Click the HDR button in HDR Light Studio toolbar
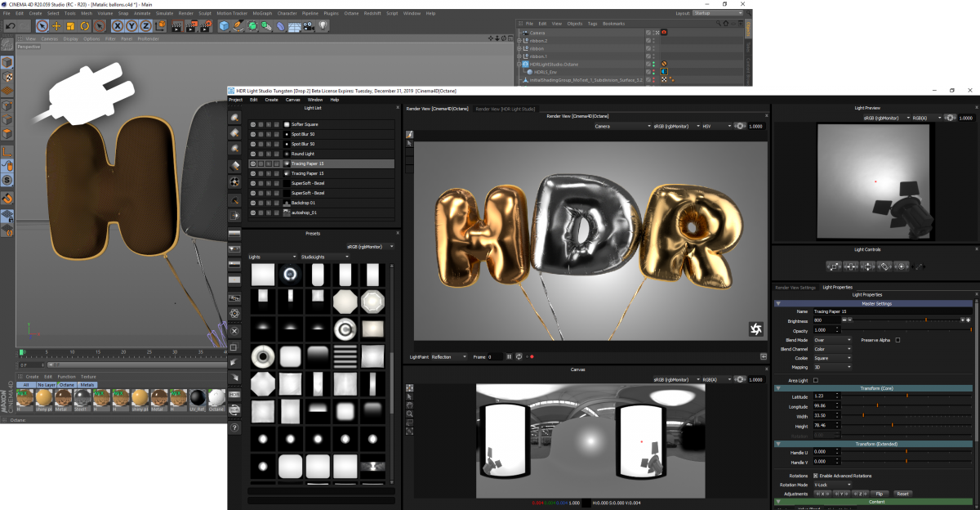The image size is (980, 510). point(234,395)
